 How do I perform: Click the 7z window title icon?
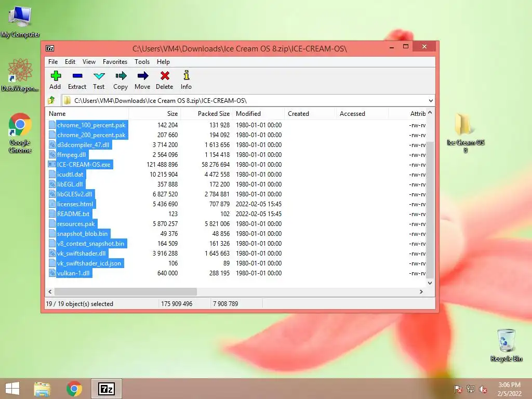[50, 48]
